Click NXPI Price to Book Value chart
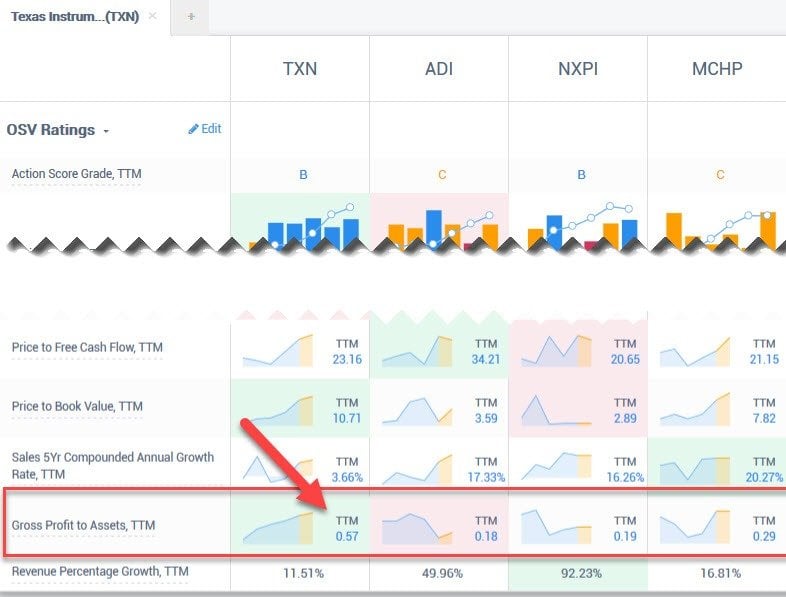 pyautogui.click(x=556, y=410)
